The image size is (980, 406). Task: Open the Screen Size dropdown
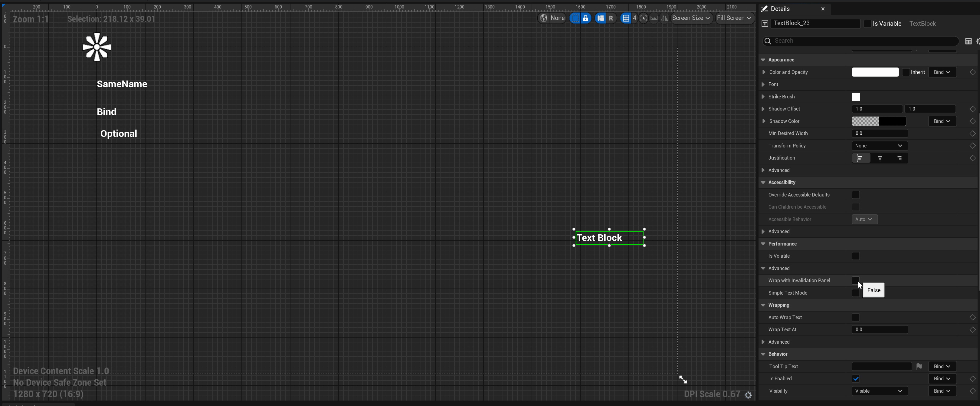(x=690, y=18)
